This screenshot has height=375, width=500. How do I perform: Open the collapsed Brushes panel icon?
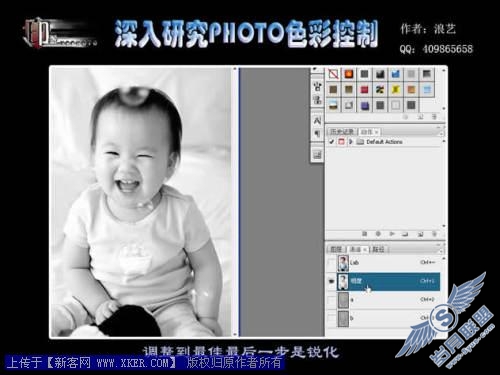coord(317,87)
